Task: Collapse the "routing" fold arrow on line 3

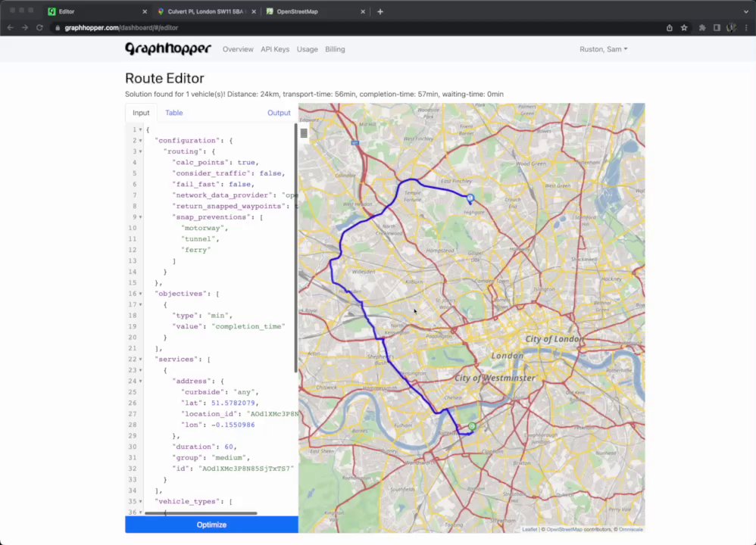Action: click(141, 151)
